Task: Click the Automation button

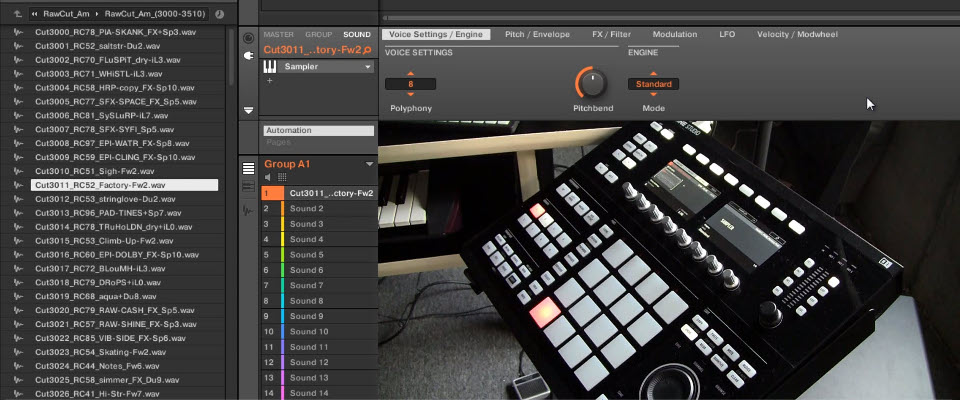Action: 319,130
